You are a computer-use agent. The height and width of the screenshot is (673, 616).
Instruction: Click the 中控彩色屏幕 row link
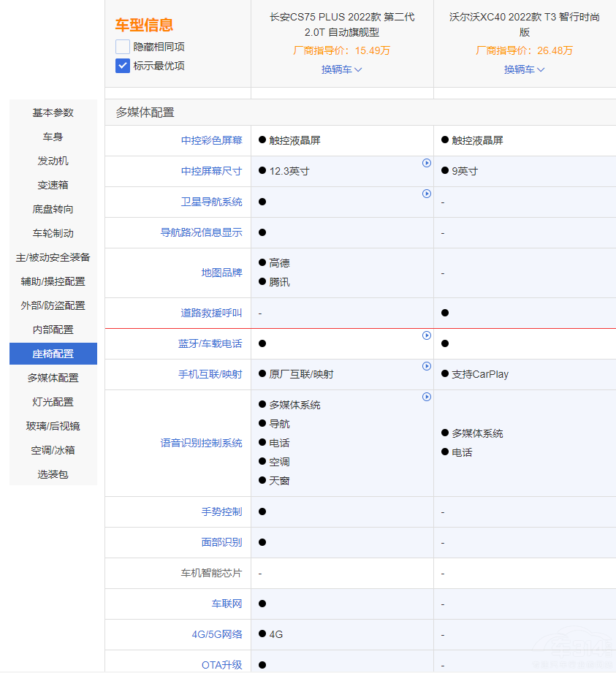tap(212, 140)
